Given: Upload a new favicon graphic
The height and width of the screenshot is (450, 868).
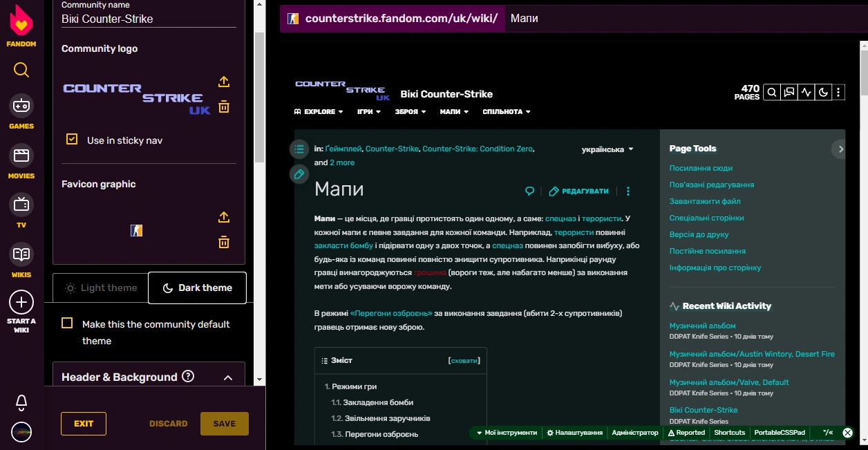Looking at the screenshot, I should [x=224, y=217].
